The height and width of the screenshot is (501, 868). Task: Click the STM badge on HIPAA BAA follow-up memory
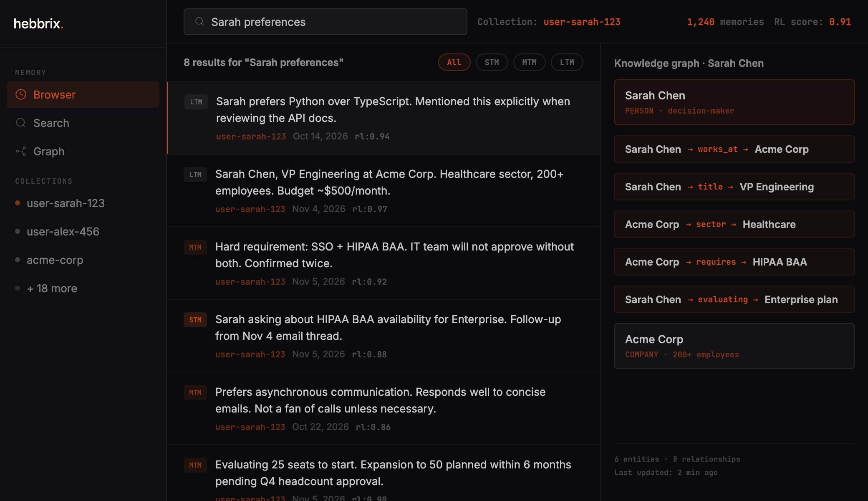click(195, 320)
